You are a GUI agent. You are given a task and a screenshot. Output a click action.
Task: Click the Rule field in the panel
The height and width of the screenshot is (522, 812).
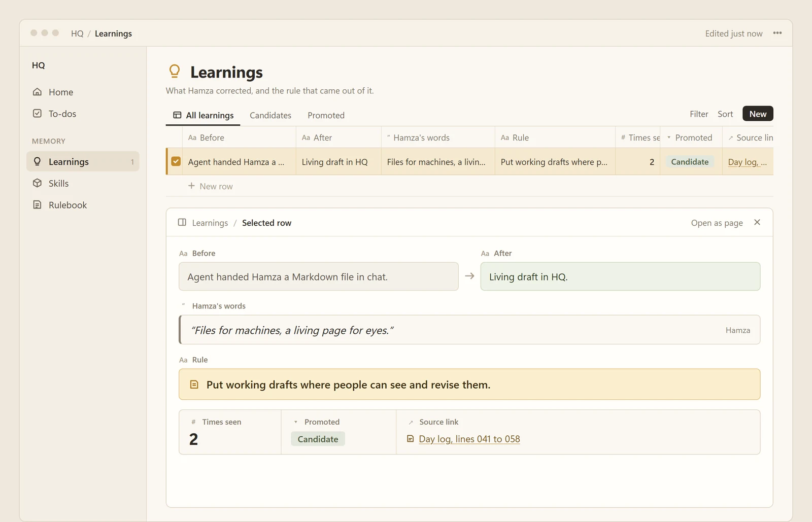469,384
